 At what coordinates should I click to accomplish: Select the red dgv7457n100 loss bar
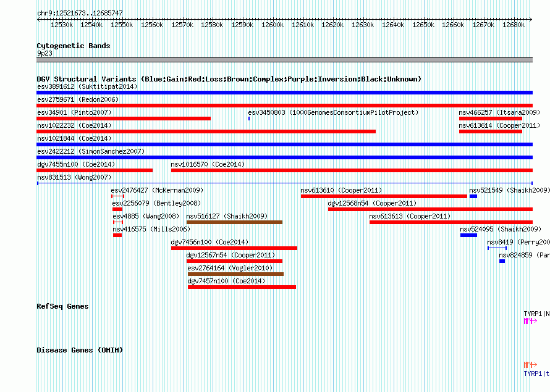[242, 287]
